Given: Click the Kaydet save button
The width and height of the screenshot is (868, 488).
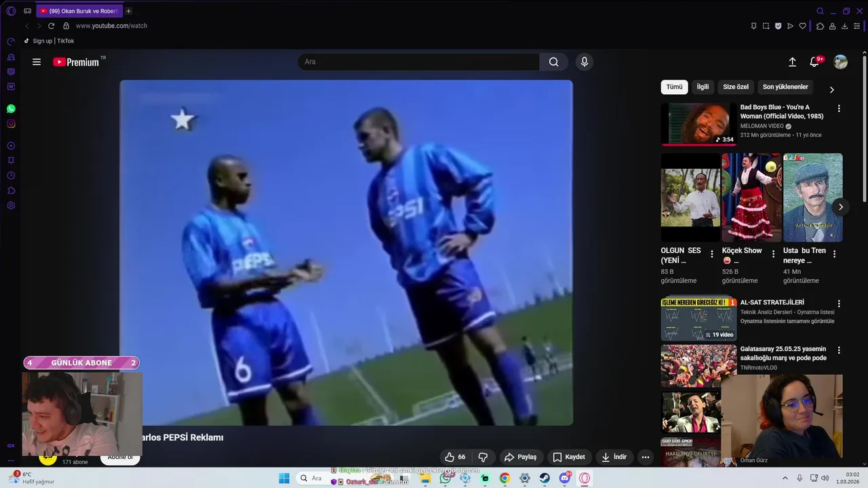Looking at the screenshot, I should point(568,457).
